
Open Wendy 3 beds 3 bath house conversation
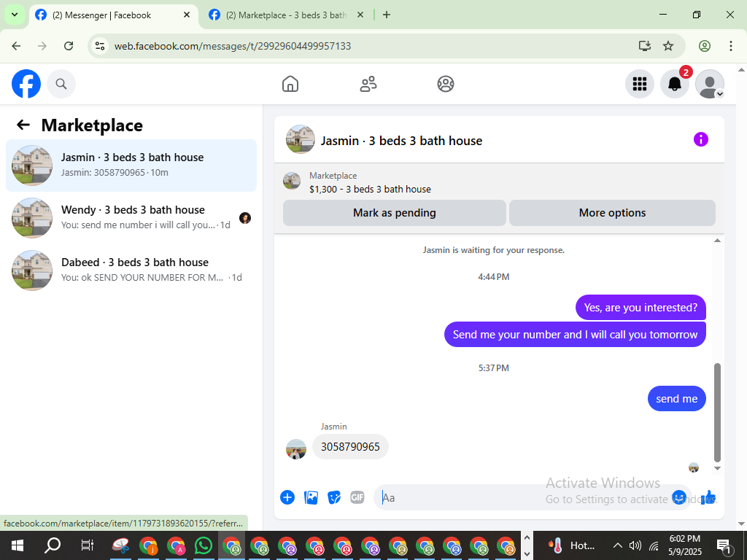[x=131, y=217]
